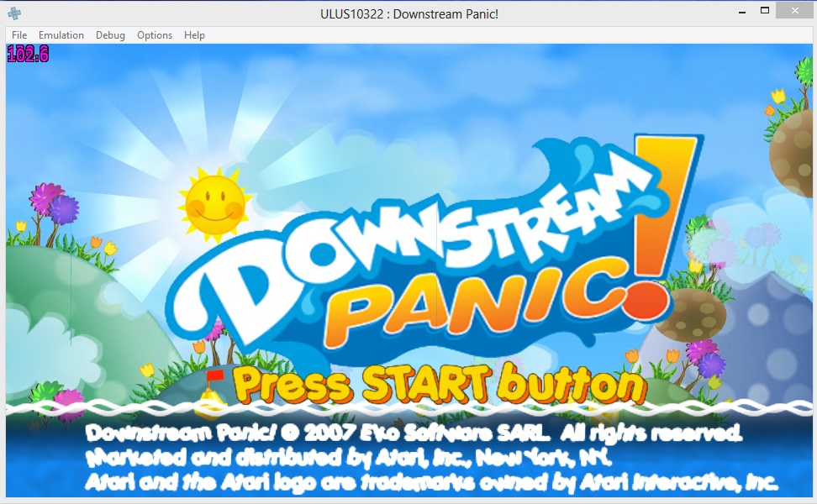Open the File menu

coord(19,35)
